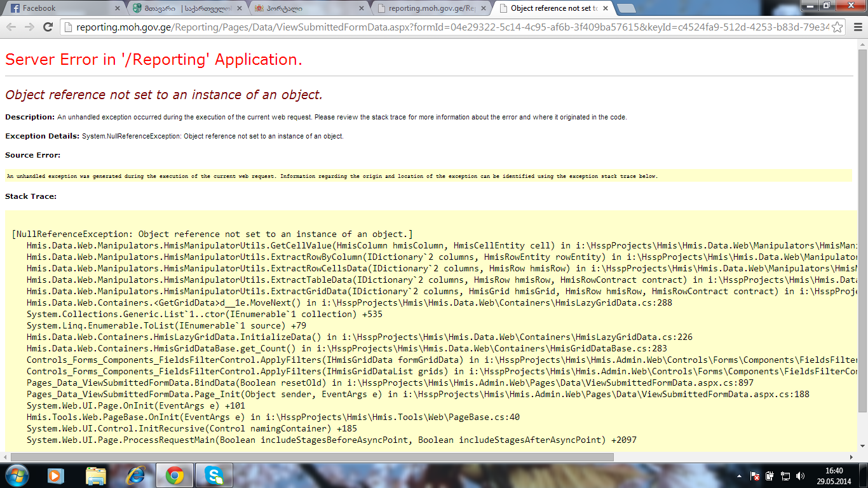Launch Internet Explorer from the taskbar

coord(136,475)
